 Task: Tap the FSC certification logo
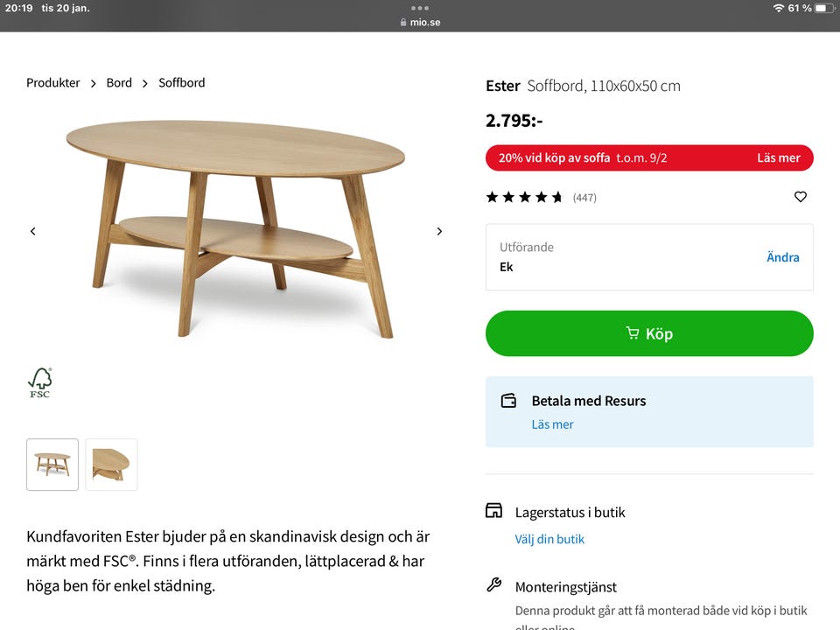pos(39,382)
